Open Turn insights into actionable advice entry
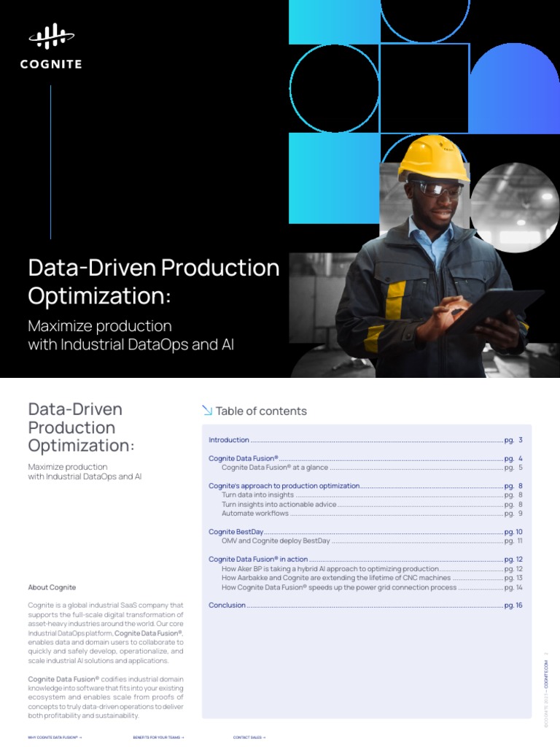Screen dimensions: 560x747 click(x=372, y=505)
